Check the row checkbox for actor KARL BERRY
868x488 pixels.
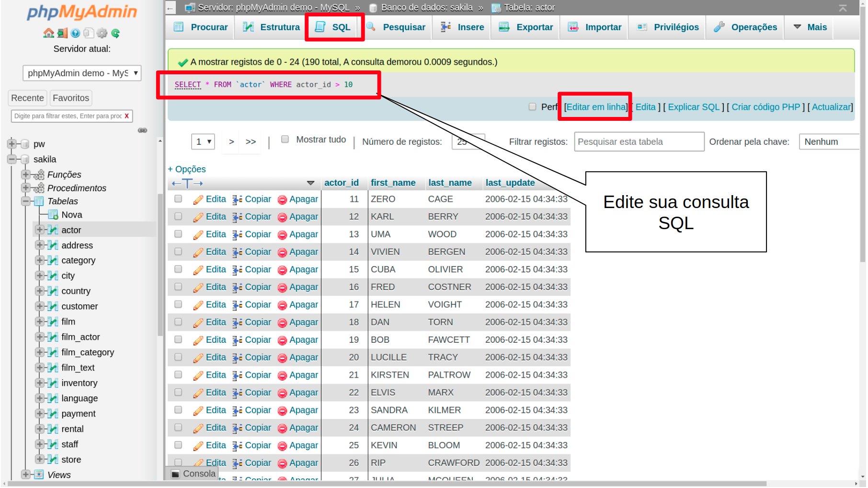[x=178, y=217]
